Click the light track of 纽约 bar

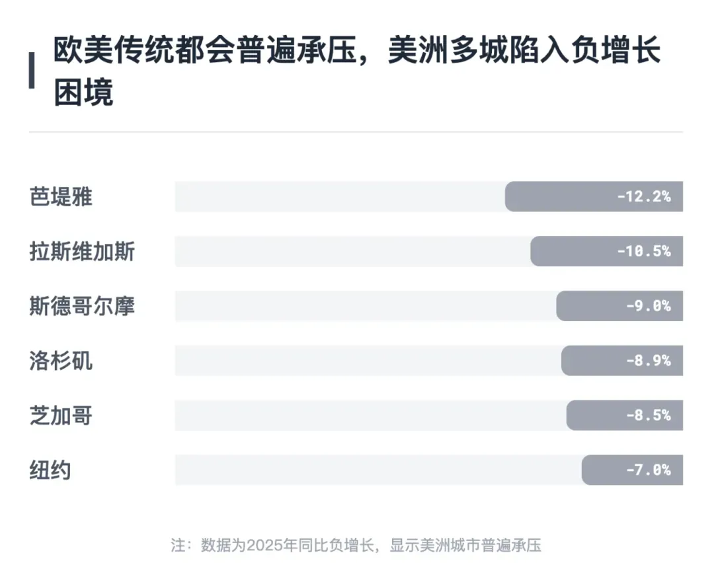(378, 470)
